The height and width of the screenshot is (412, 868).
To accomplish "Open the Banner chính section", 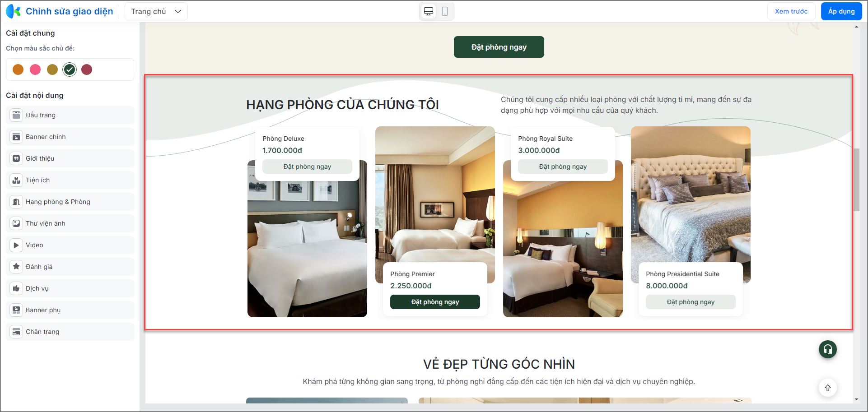I will [x=70, y=137].
